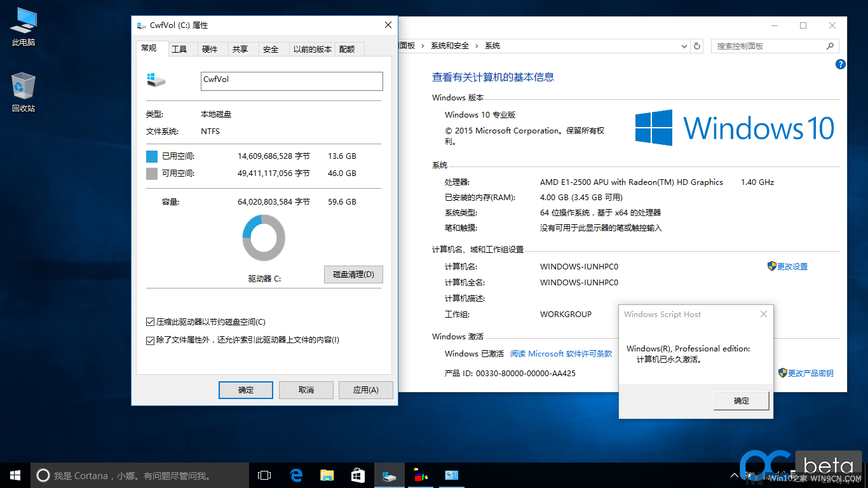Screen dimensions: 868x488
Task: Open Task View from the taskbar
Action: point(264,475)
